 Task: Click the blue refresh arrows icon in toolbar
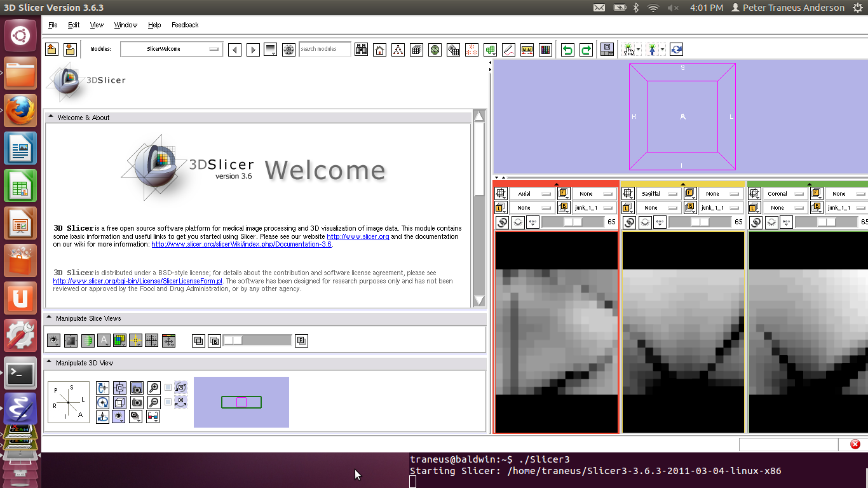click(676, 50)
